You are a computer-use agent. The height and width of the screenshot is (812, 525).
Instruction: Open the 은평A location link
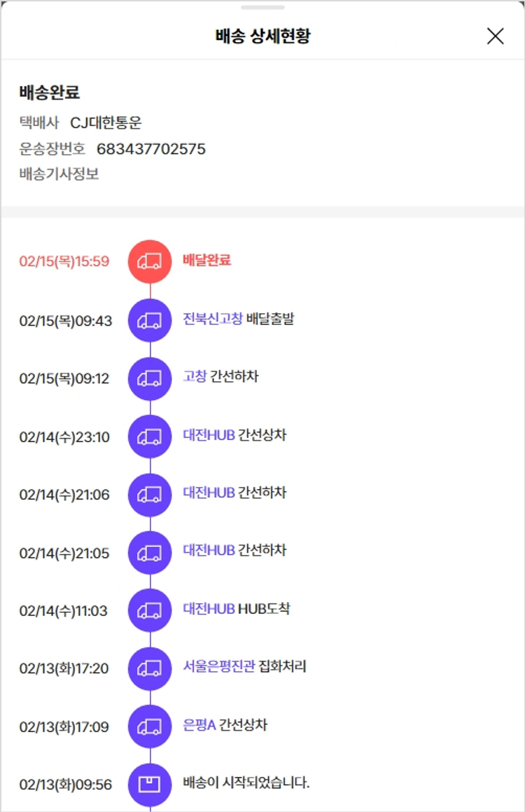[x=199, y=724]
